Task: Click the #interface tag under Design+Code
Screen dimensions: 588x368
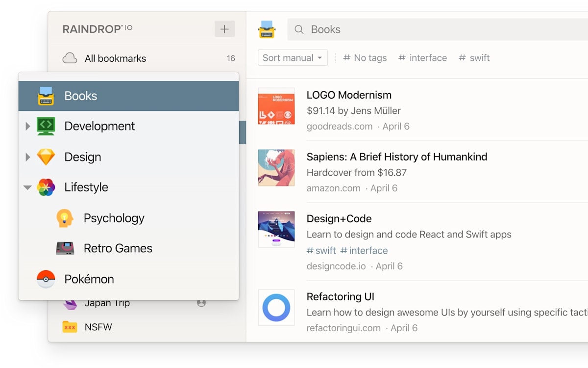Action: (x=364, y=251)
